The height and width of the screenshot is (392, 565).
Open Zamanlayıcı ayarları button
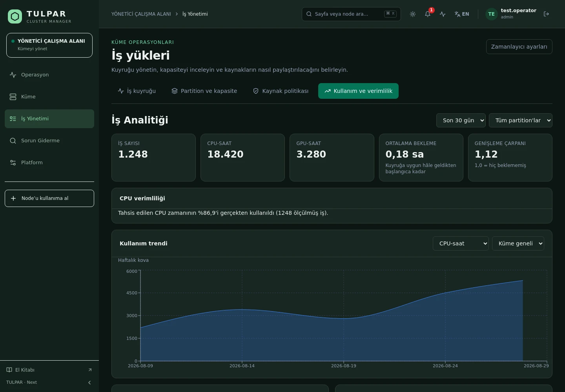[519, 47]
